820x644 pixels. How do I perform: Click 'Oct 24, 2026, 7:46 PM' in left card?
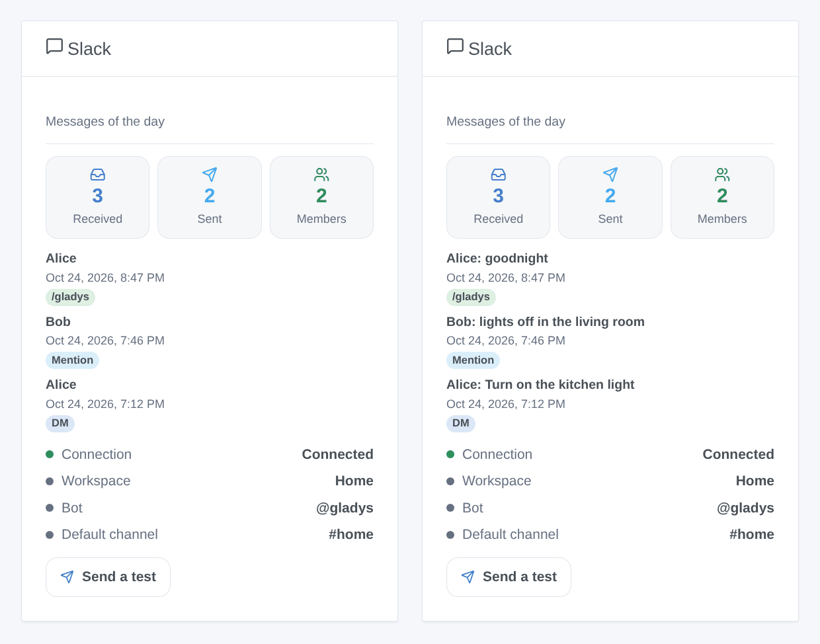(x=105, y=341)
